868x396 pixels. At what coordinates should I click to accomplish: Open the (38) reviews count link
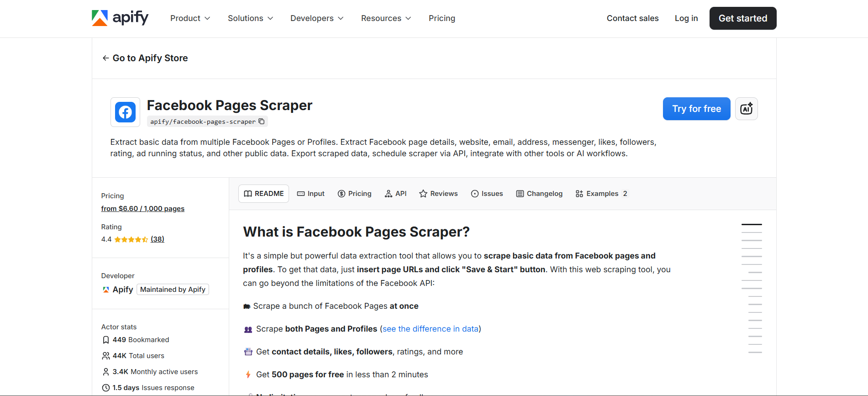click(158, 239)
